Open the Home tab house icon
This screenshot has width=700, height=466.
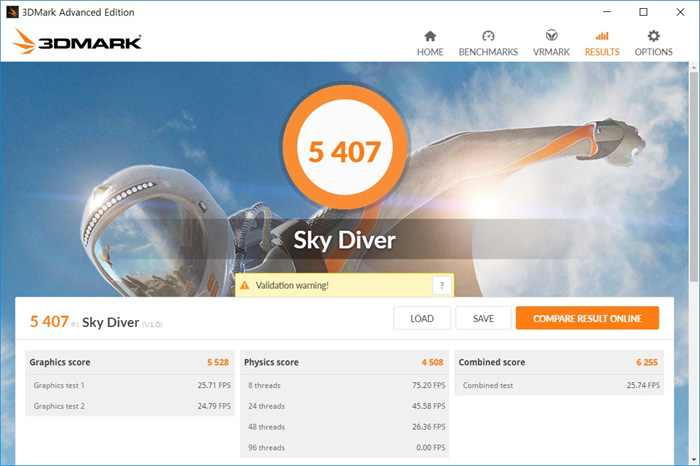(430, 36)
